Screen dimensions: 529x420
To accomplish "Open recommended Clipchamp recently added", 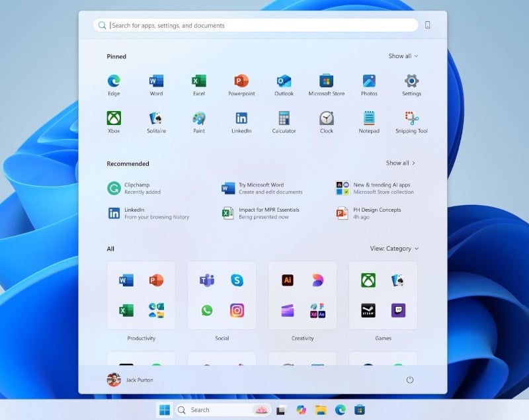I will [x=134, y=189].
